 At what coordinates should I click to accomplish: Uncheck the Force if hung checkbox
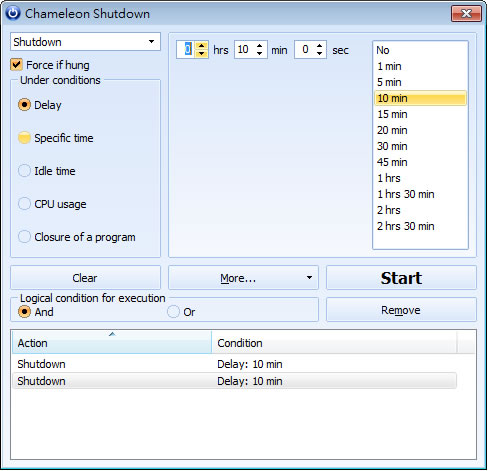[16, 65]
